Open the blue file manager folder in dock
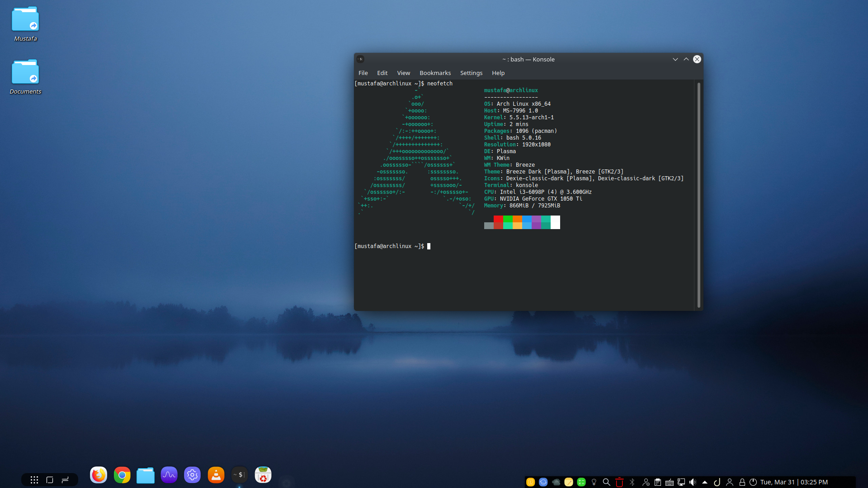Screen dimensions: 868x488 [146, 475]
